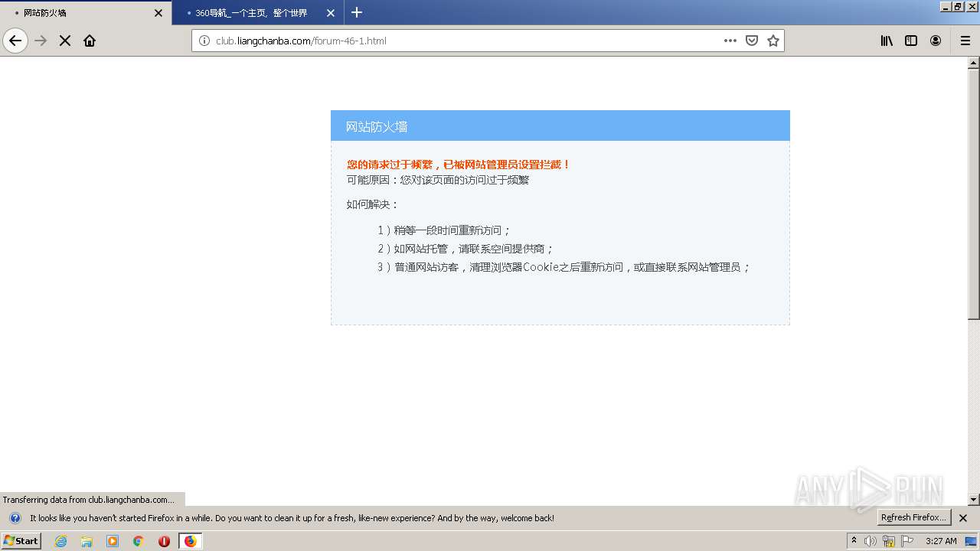Open the Windows Start menu
This screenshot has height=551, width=980.
click(x=21, y=541)
